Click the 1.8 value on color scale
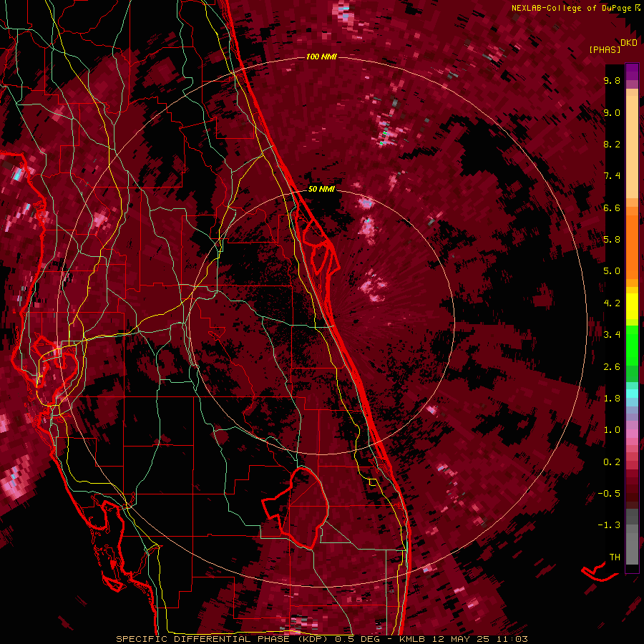Viewport: 644px width, 644px height. (612, 399)
